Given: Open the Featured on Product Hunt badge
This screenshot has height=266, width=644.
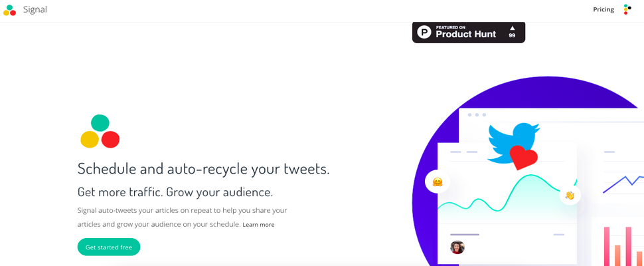Looking at the screenshot, I should [469, 32].
